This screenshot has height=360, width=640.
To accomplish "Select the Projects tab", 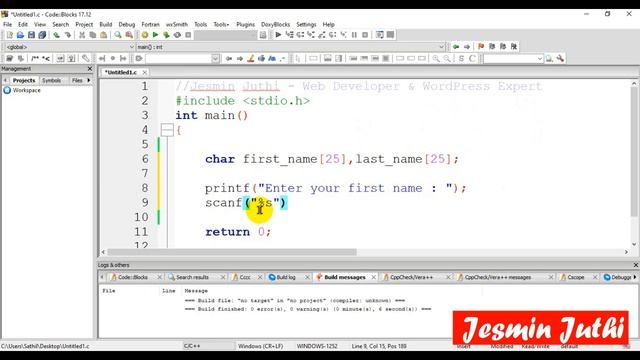I will [x=24, y=80].
